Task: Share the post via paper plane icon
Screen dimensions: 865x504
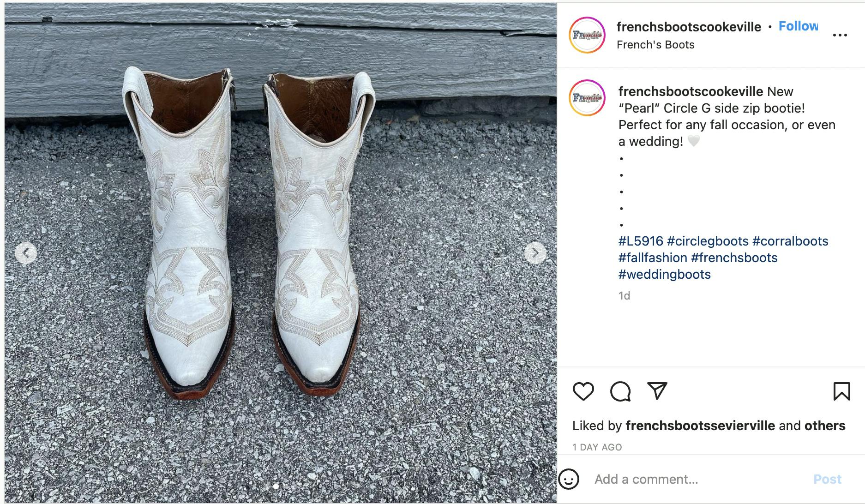Action: [657, 391]
